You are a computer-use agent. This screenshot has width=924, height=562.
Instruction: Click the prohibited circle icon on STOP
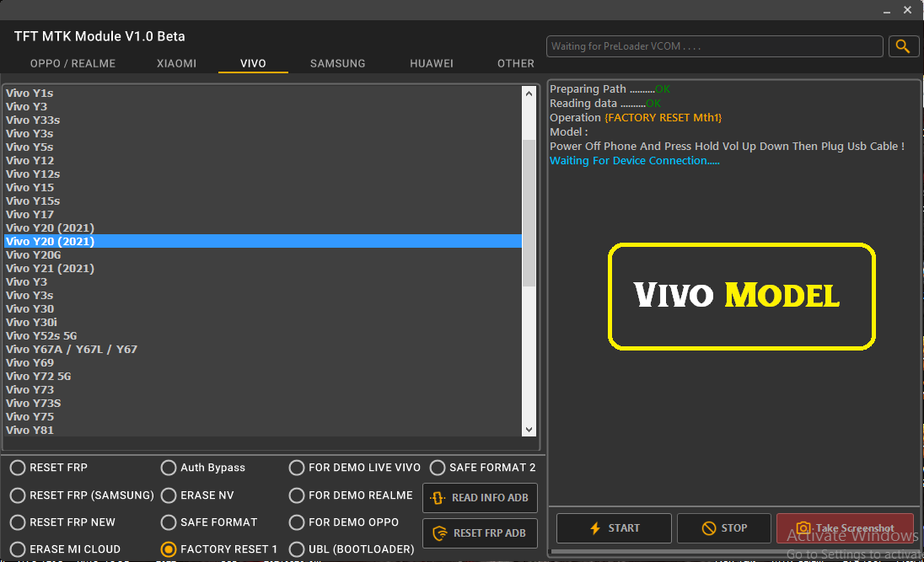pyautogui.click(x=708, y=527)
